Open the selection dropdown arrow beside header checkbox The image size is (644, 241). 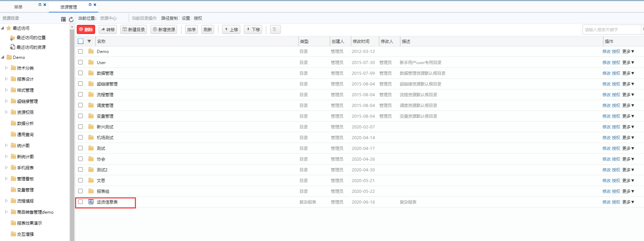tap(89, 41)
